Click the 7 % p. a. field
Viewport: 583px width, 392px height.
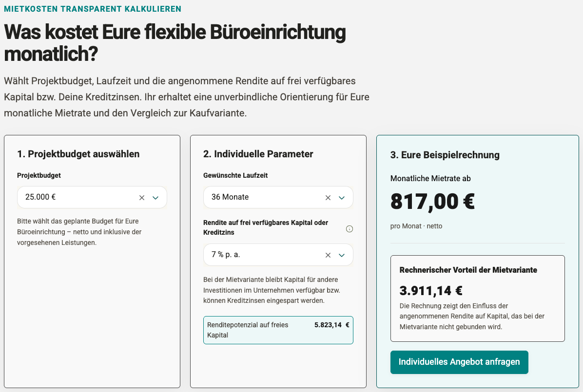278,255
